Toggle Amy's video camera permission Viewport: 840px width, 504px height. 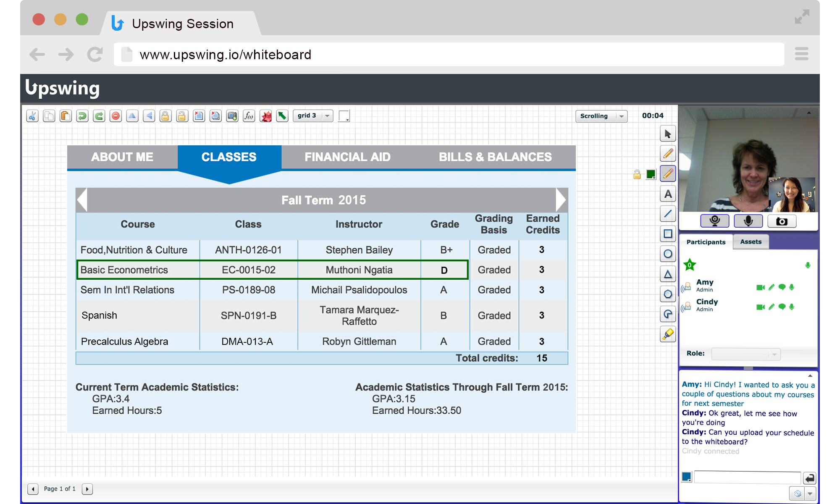(760, 287)
